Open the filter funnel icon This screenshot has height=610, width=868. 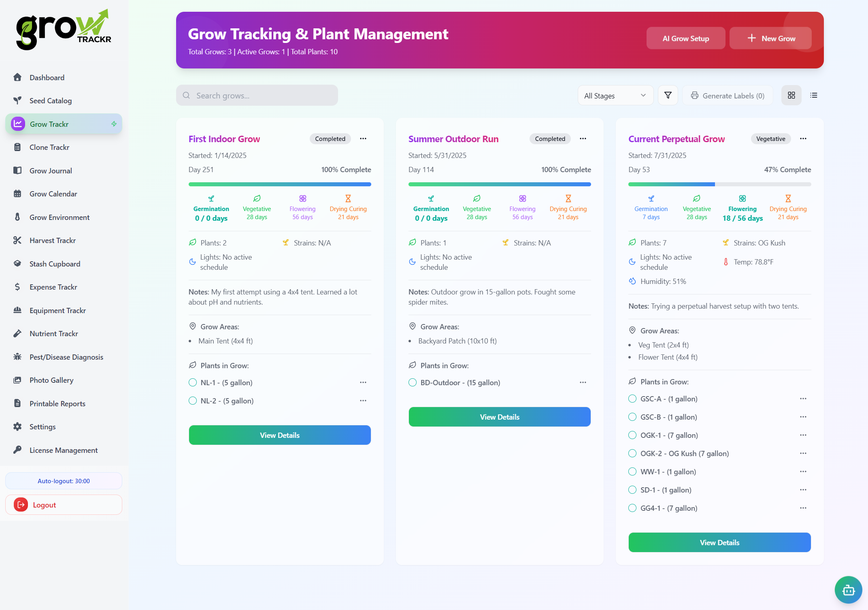point(668,95)
